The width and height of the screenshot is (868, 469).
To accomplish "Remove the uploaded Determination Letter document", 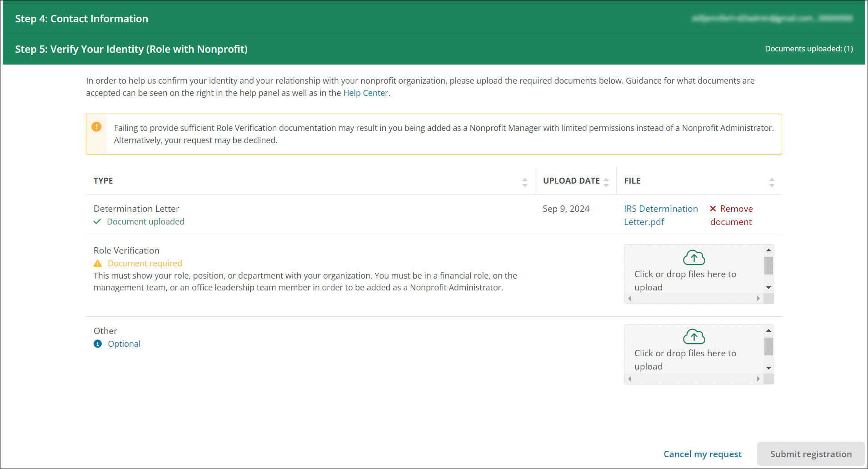I will click(x=731, y=215).
